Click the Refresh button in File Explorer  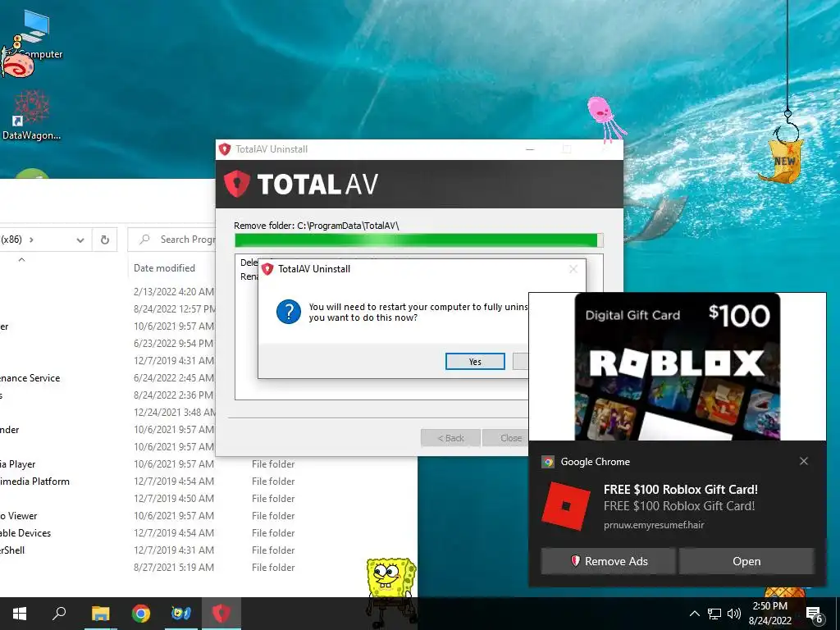coord(105,240)
